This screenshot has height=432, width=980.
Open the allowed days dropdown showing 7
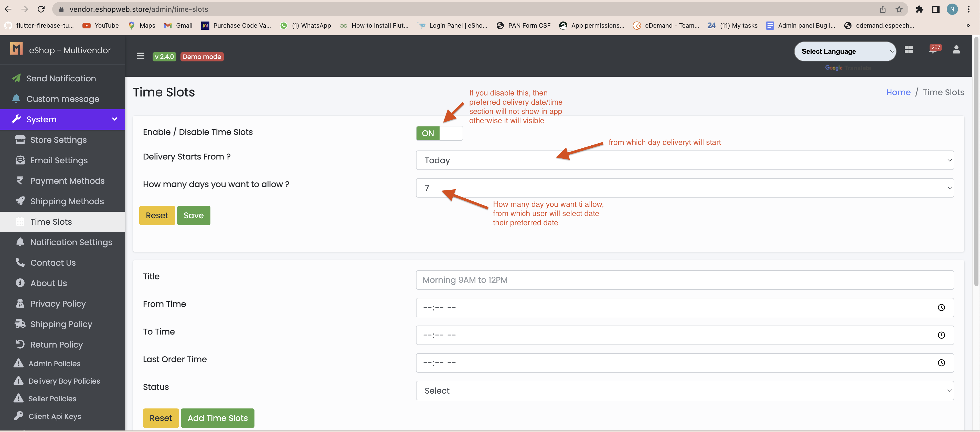tap(684, 188)
